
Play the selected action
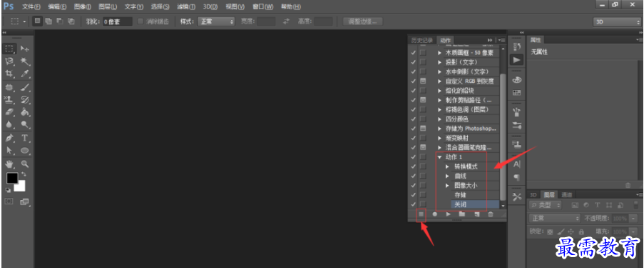point(449,214)
